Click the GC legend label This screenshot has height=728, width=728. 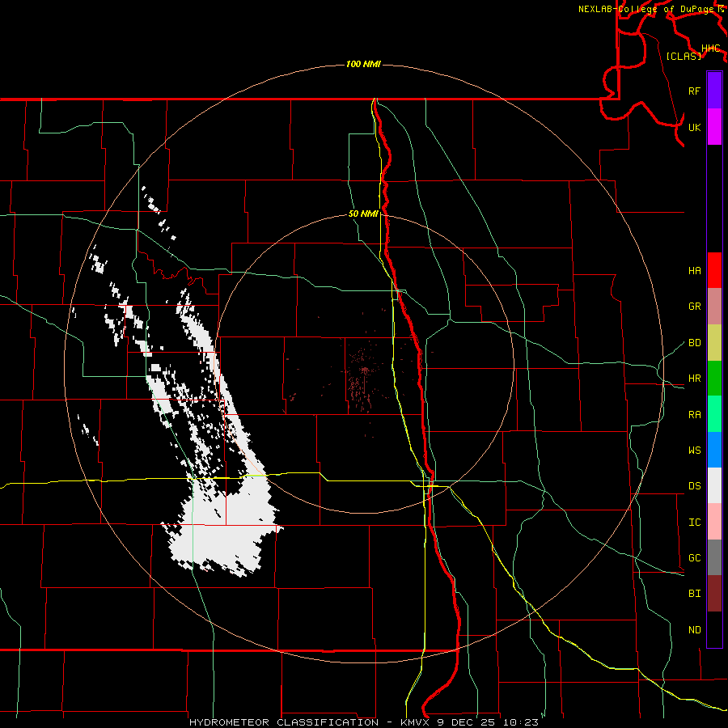point(695,557)
